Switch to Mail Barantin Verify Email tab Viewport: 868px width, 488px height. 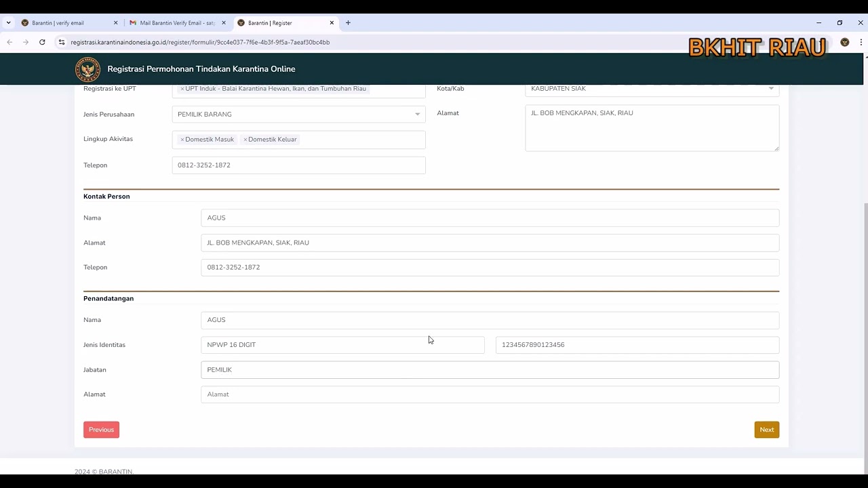tap(178, 23)
